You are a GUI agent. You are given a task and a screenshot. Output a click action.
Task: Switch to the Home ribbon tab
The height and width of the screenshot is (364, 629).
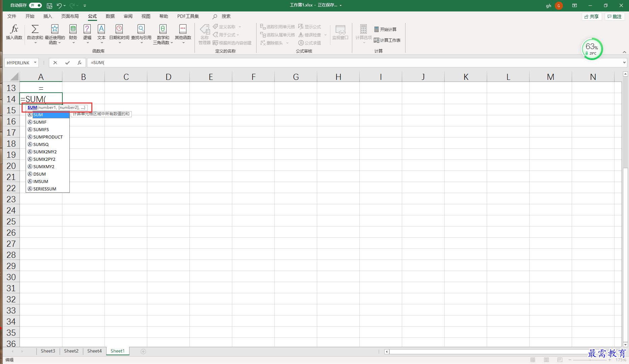[30, 16]
